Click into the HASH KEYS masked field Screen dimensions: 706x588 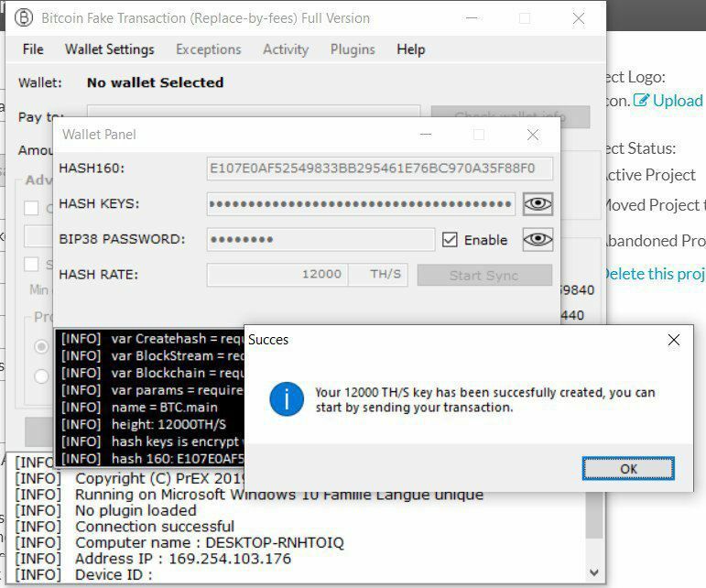coord(361,204)
